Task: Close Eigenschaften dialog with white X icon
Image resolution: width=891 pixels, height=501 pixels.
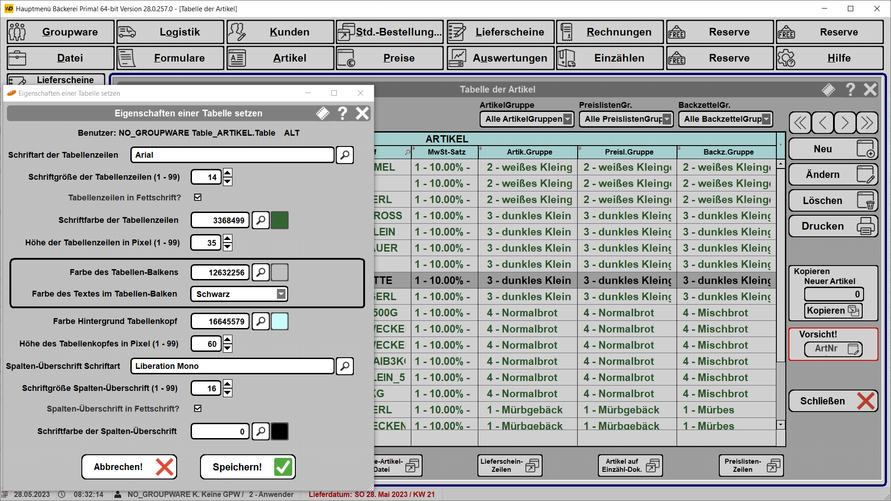Action: pyautogui.click(x=362, y=114)
